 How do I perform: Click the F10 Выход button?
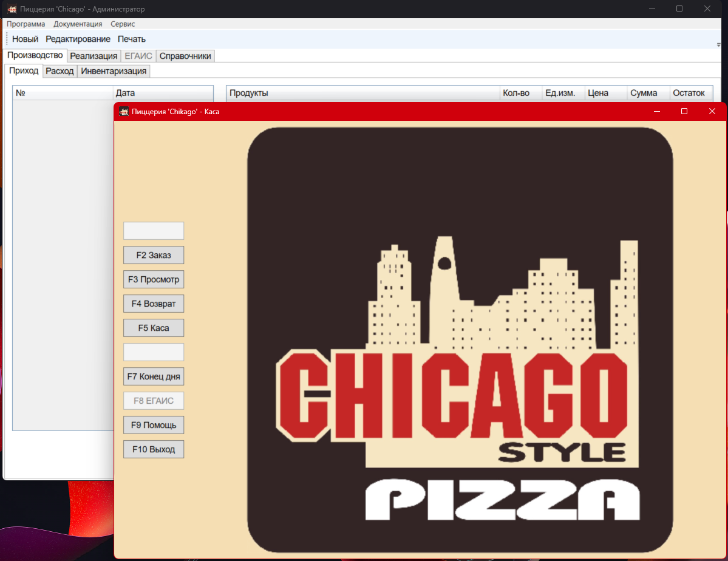coord(154,449)
